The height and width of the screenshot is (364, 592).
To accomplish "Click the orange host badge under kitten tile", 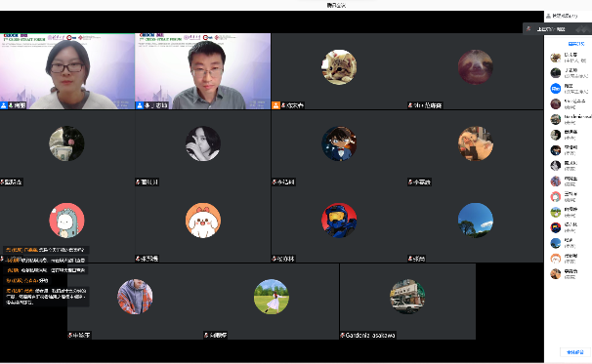I will tap(276, 105).
